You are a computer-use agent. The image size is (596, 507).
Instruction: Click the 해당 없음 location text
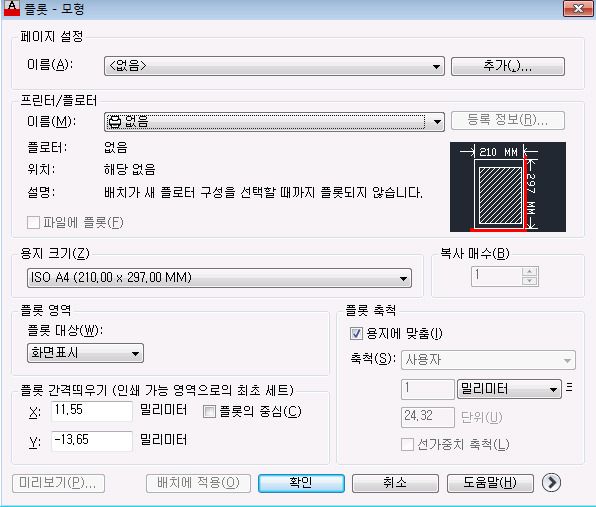coord(130,170)
